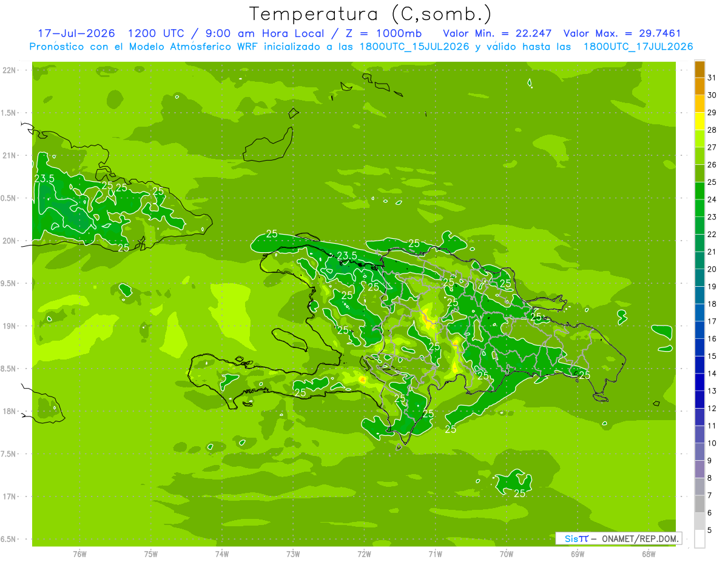The height and width of the screenshot is (562, 728).
Task: Click the "73W" longitude label
Action: point(293,554)
